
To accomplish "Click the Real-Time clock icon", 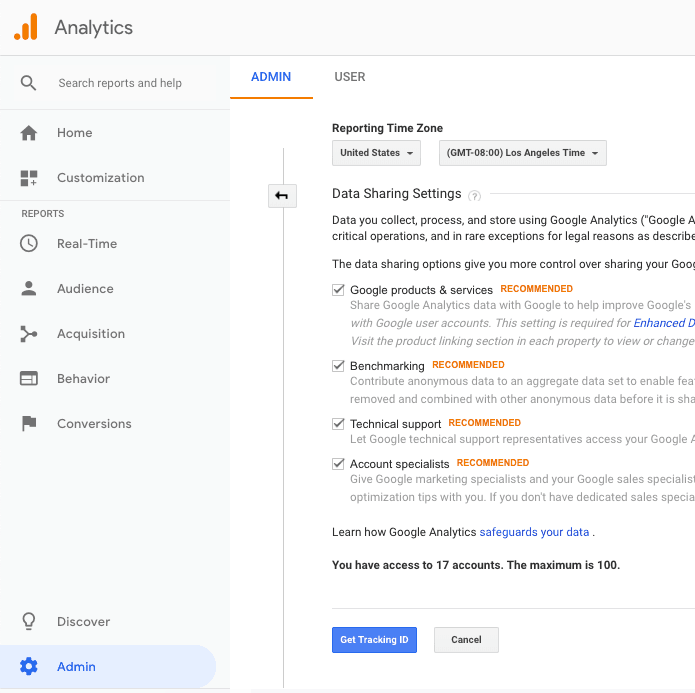I will [x=29, y=243].
